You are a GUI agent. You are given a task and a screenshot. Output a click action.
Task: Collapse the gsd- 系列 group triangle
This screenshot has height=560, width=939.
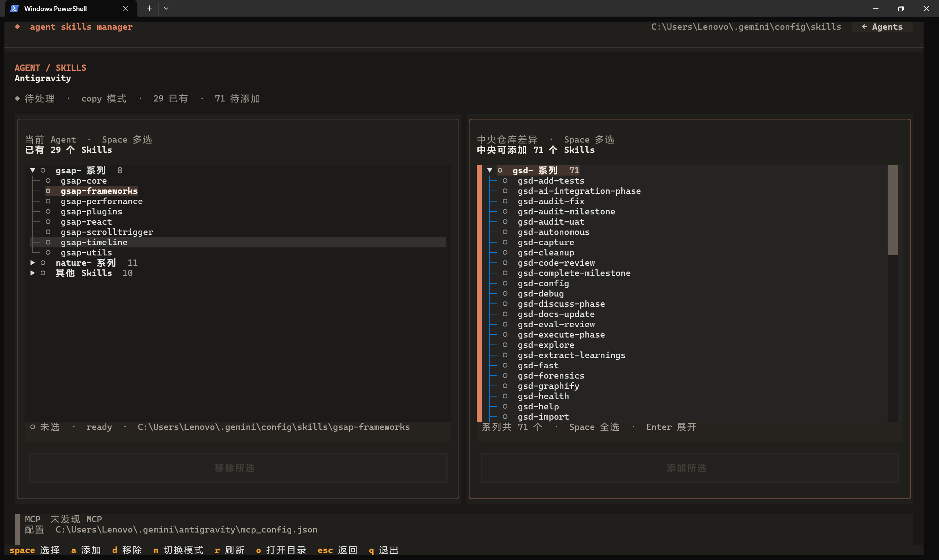(x=490, y=170)
